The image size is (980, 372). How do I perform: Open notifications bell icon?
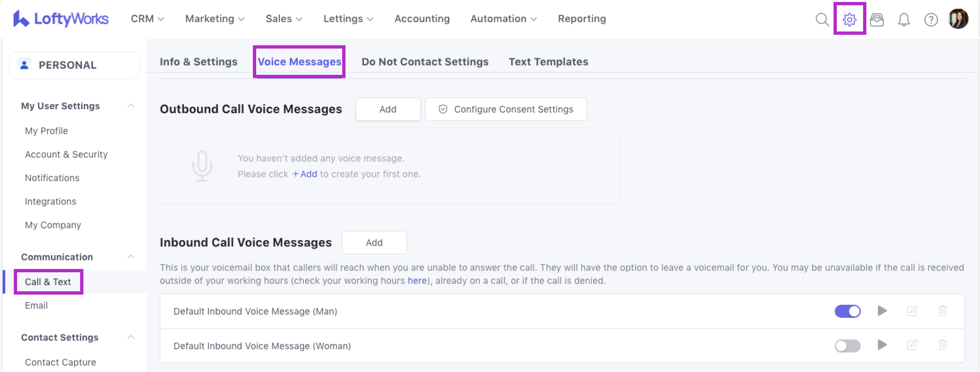903,19
